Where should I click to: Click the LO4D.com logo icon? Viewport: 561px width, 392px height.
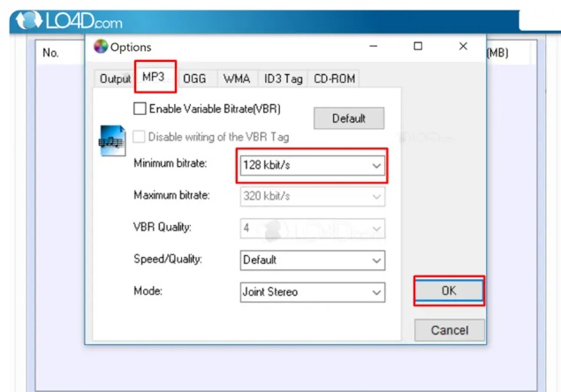[x=29, y=20]
